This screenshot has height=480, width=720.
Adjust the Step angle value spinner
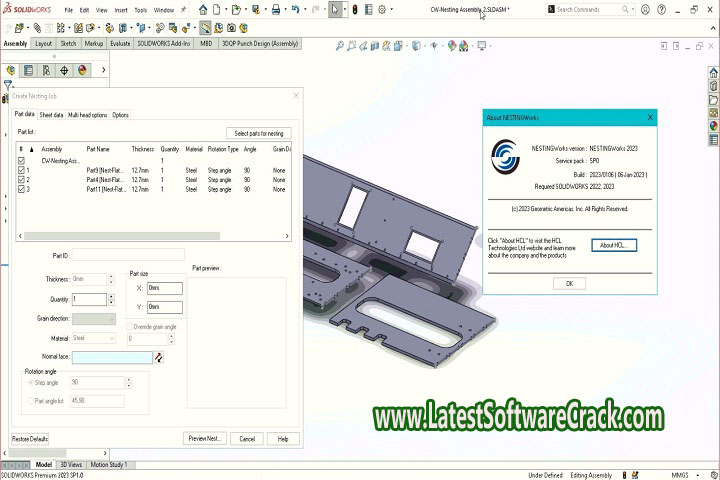pos(129,383)
